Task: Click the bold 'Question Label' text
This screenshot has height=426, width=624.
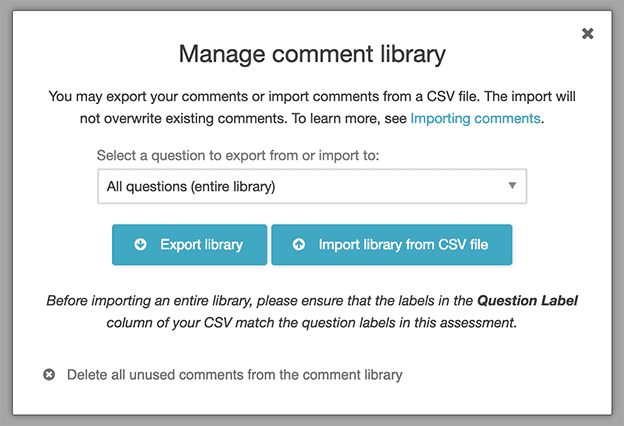Action: point(529,299)
